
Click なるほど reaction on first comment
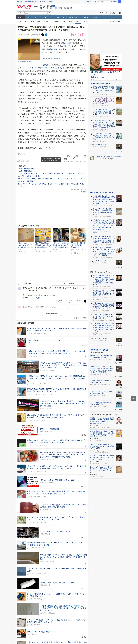(70, 301)
